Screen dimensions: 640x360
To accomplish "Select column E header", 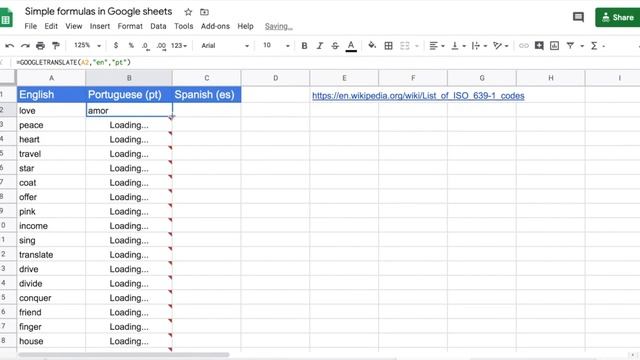I will [344, 78].
